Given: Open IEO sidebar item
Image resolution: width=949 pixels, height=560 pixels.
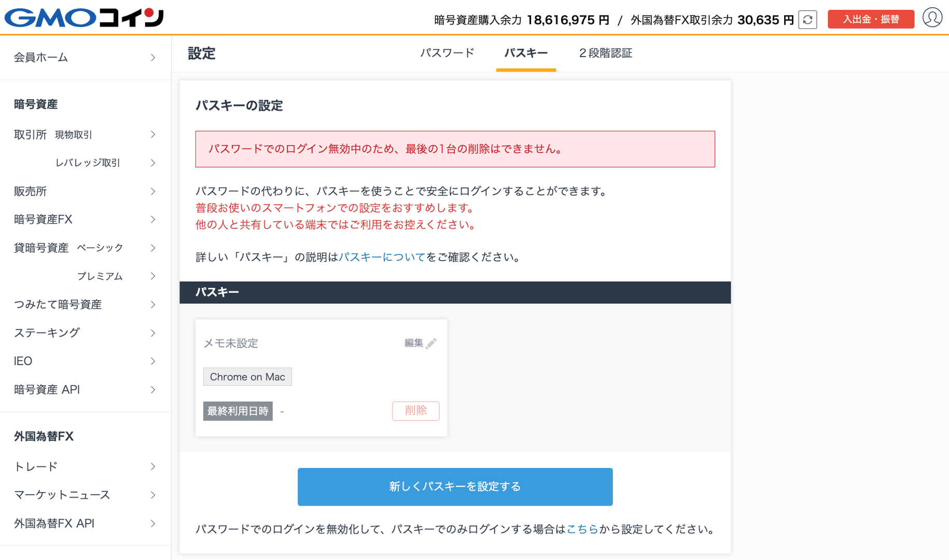Looking at the screenshot, I should [x=85, y=361].
